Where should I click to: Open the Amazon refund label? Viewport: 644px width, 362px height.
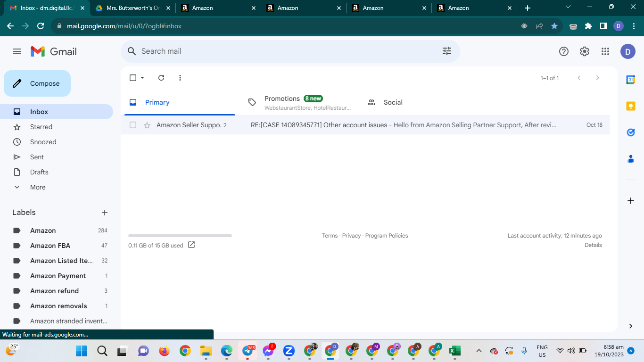coord(57,291)
